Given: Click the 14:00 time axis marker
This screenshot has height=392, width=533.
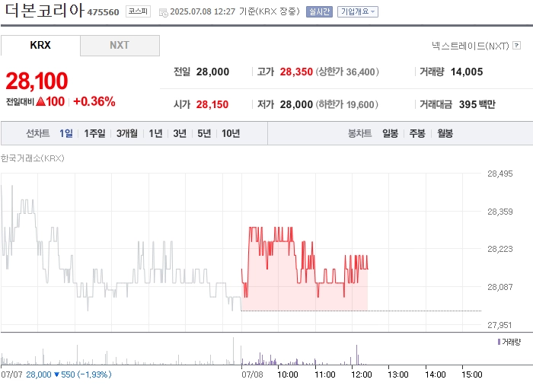Looking at the screenshot, I should click(x=435, y=374).
